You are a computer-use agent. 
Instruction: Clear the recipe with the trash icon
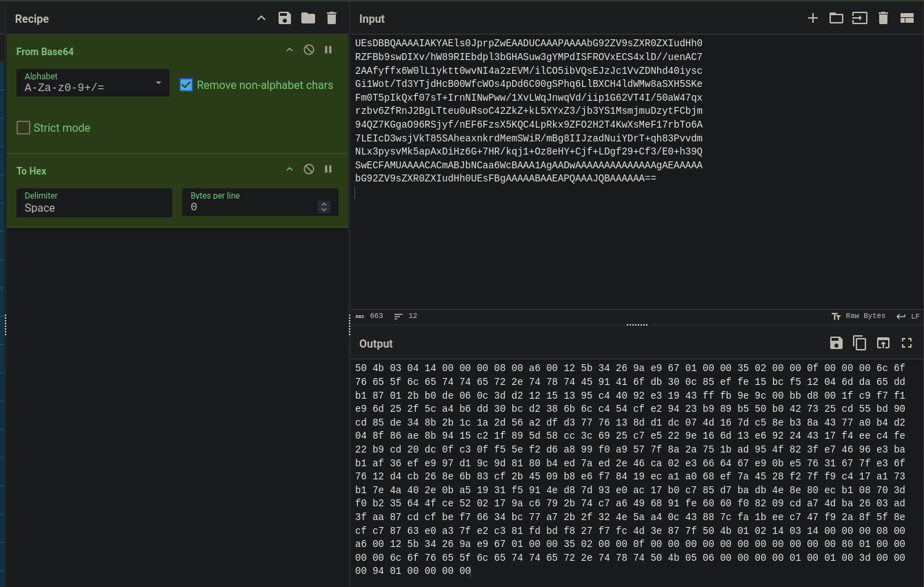(x=332, y=19)
